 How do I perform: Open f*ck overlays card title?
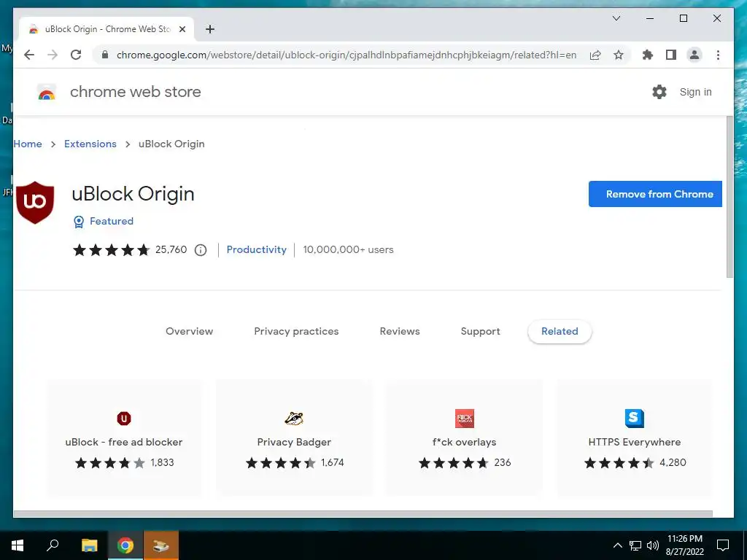pyautogui.click(x=465, y=442)
